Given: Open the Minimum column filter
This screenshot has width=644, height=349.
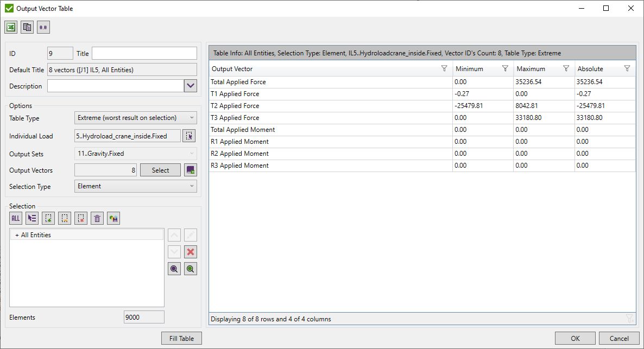Looking at the screenshot, I should [505, 68].
